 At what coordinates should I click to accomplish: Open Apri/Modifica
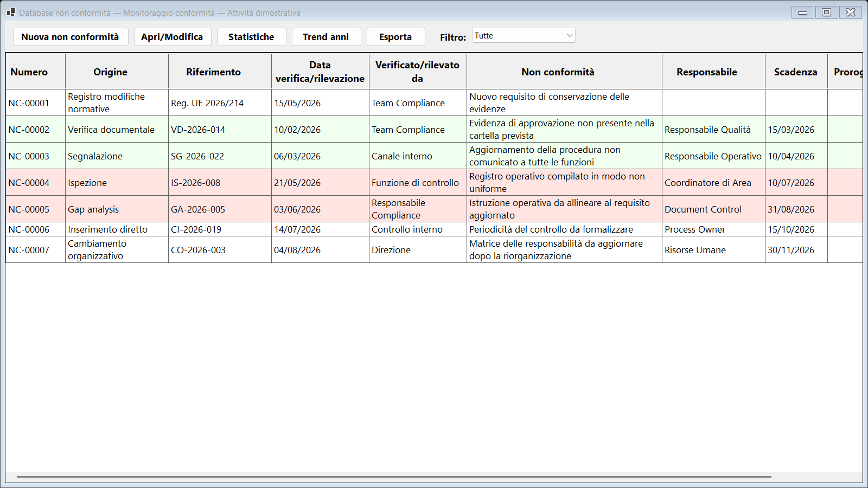(x=173, y=37)
